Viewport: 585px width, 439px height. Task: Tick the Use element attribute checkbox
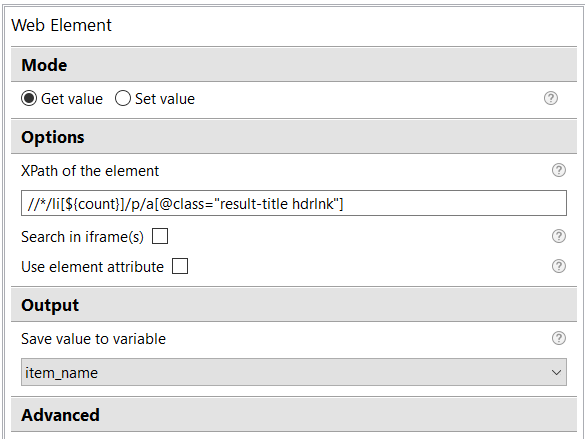[180, 266]
